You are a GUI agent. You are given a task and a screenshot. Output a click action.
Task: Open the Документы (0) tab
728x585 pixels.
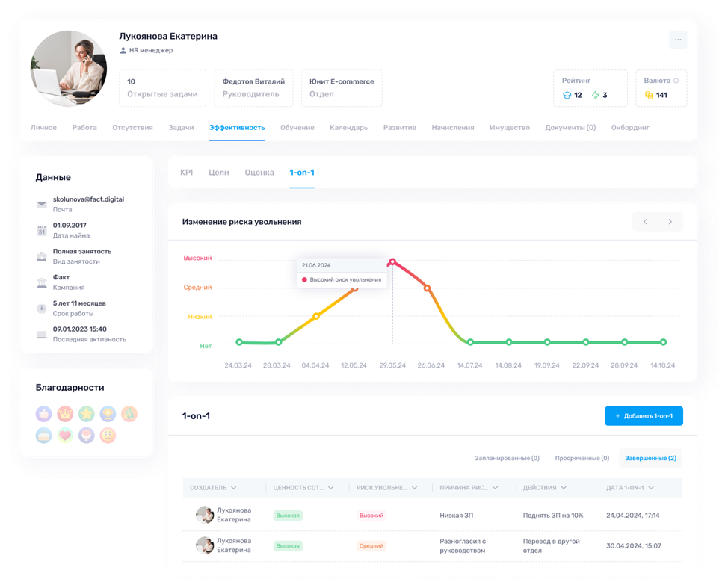click(x=570, y=128)
